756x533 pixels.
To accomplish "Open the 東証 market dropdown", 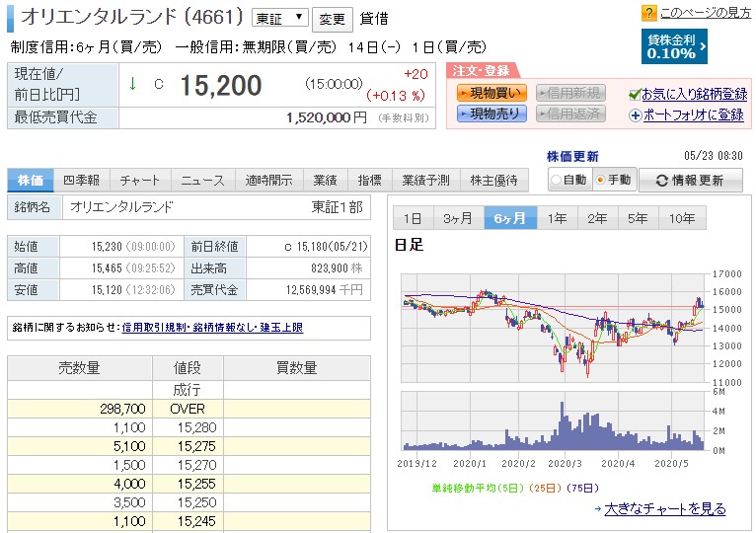I will [279, 19].
